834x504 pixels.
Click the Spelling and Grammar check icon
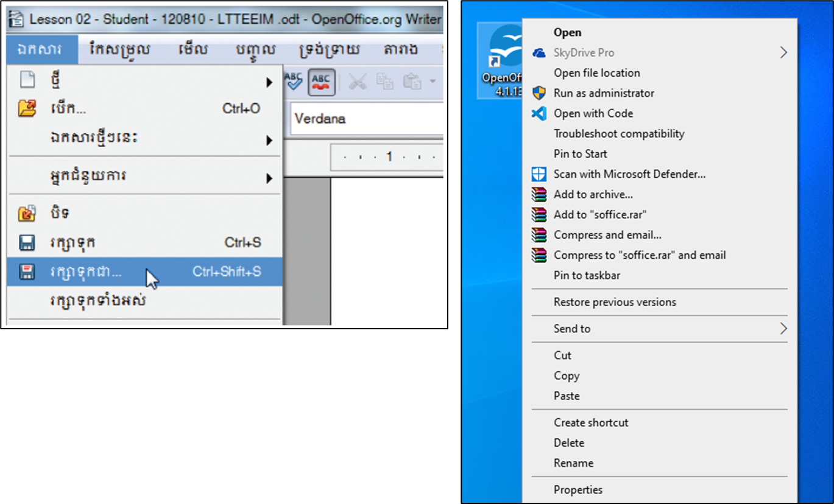click(294, 82)
